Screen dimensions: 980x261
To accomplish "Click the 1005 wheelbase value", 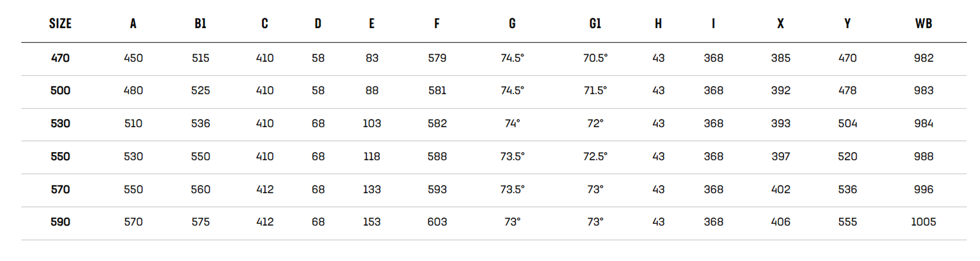I will pos(923,222).
